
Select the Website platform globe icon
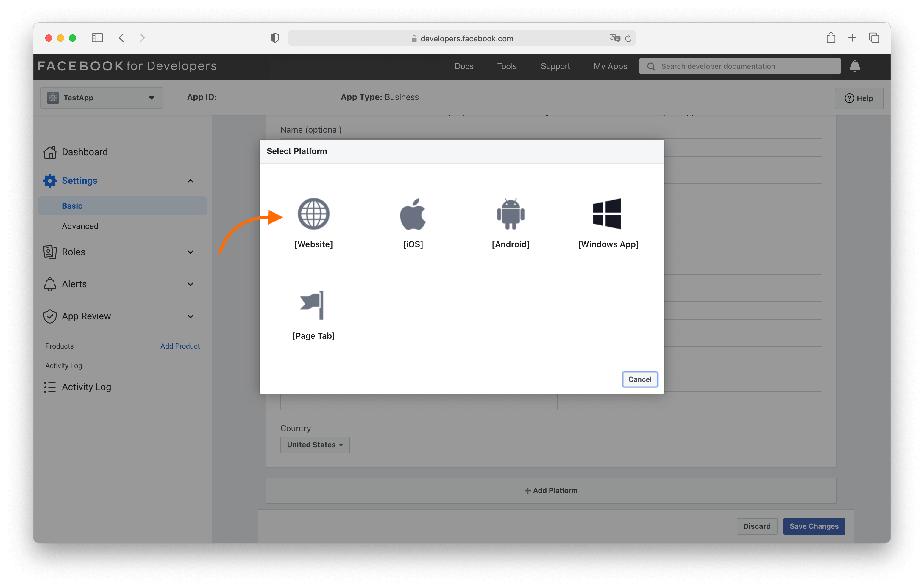(x=313, y=214)
